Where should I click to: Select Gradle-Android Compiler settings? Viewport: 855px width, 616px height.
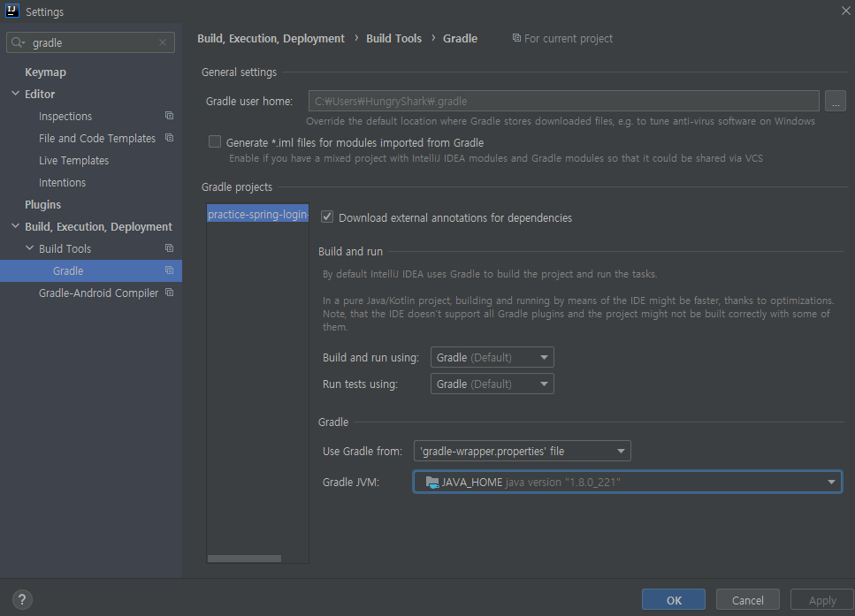point(99,293)
